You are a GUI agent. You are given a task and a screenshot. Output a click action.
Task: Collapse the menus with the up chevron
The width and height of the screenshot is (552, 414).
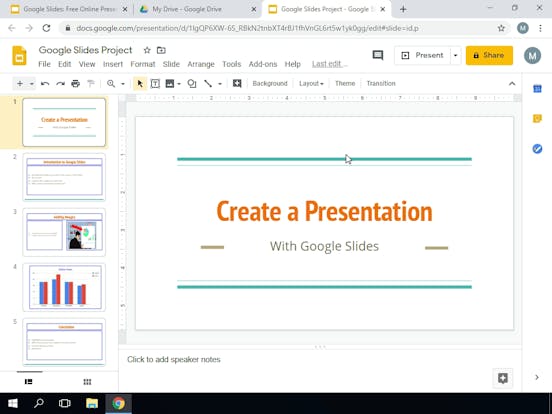tap(512, 83)
